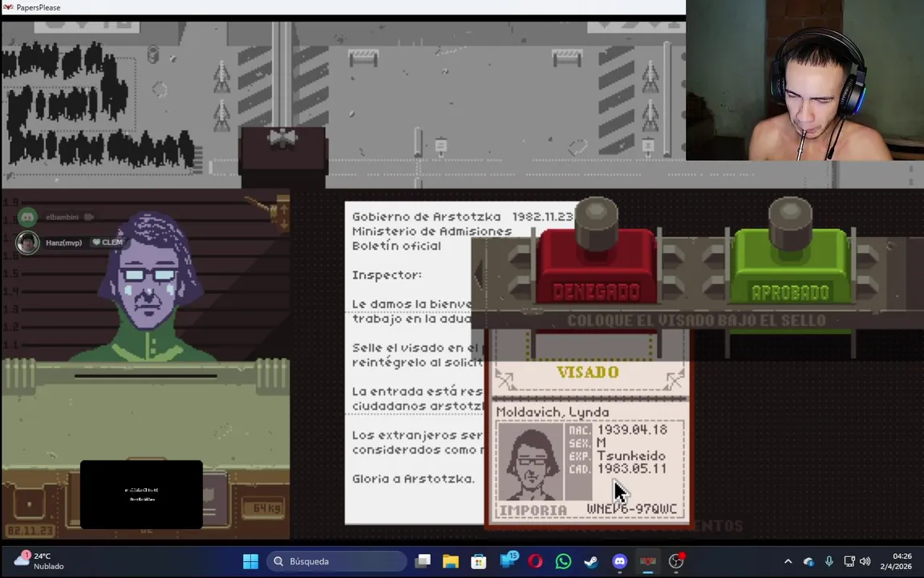The height and width of the screenshot is (578, 924).
Task: Click the expiration date 1983.05.11
Action: (x=632, y=468)
